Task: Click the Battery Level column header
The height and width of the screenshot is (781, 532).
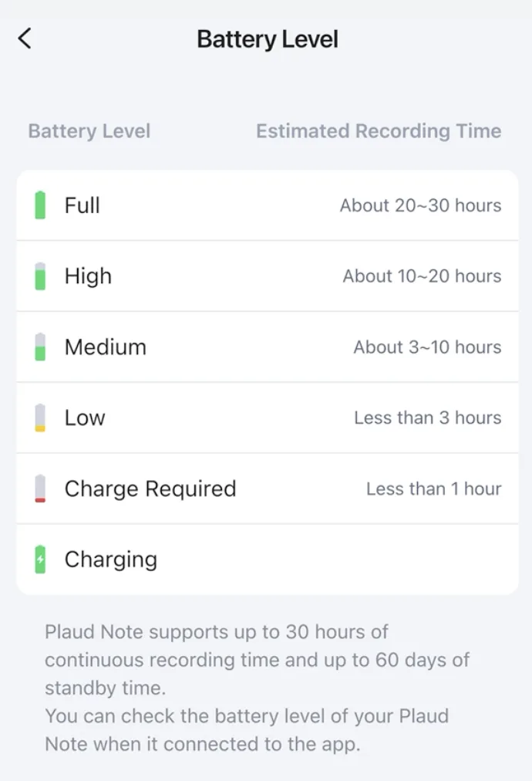Action: point(89,131)
